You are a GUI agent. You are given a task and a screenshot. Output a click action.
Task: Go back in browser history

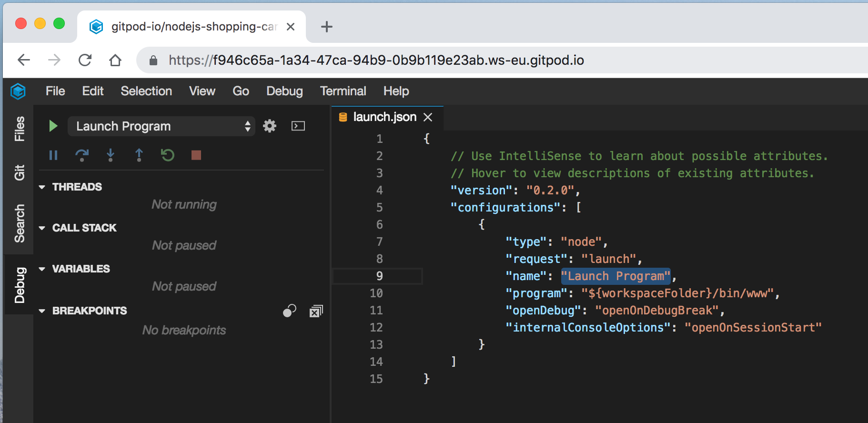[24, 60]
